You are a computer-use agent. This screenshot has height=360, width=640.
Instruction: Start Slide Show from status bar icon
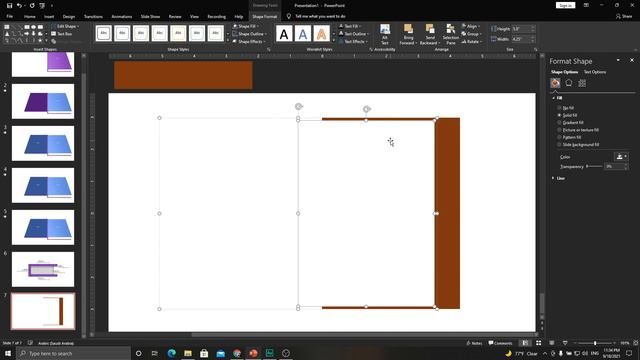[565, 343]
